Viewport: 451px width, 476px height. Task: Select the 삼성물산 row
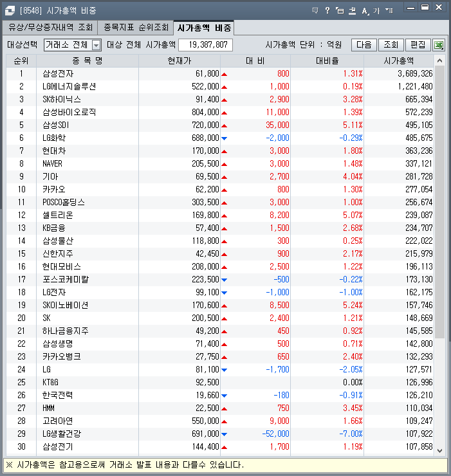[x=220, y=241]
